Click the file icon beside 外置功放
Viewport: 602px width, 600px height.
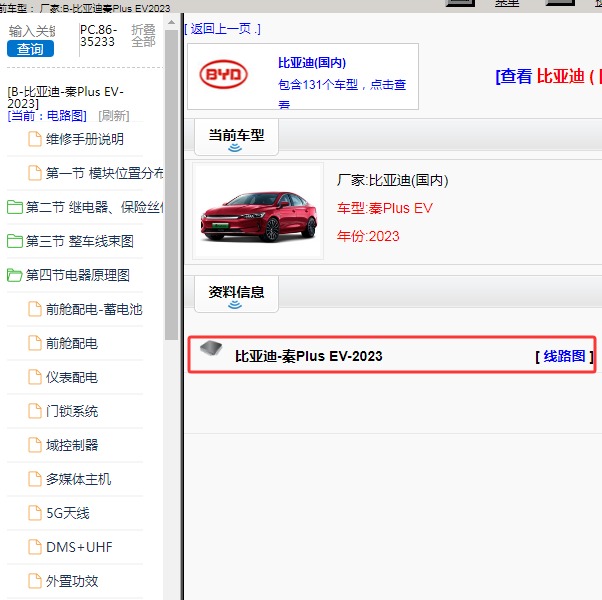35,581
